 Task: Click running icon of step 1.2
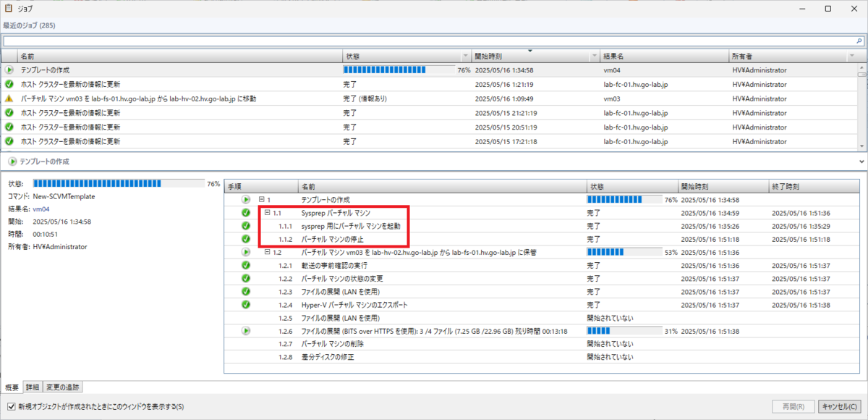click(x=246, y=252)
